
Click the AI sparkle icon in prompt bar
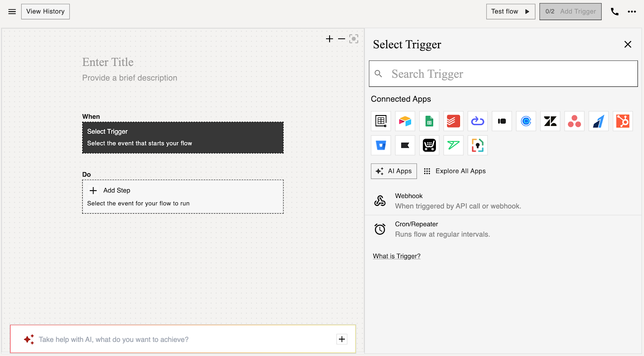pos(29,340)
